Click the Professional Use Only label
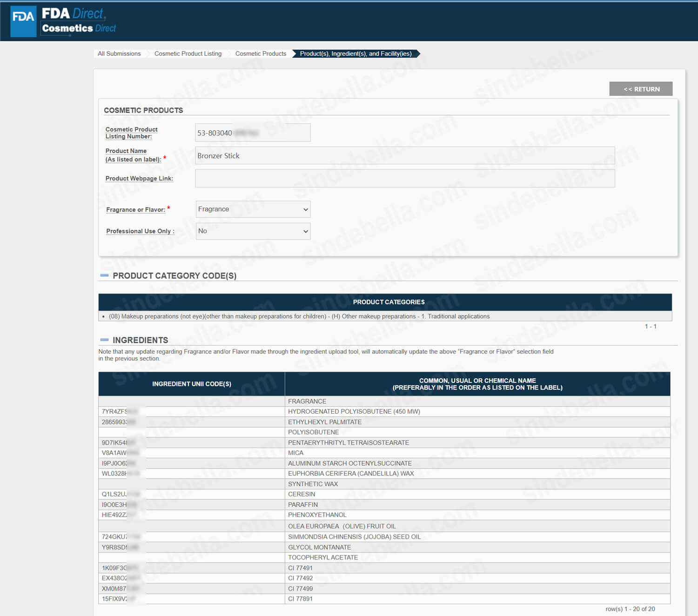This screenshot has height=616, width=698. (x=140, y=231)
